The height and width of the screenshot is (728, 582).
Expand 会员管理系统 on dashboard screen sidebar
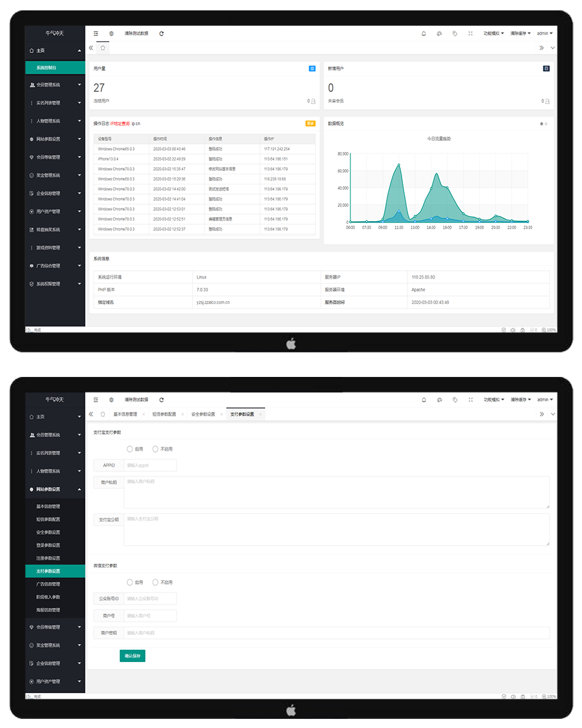55,85
